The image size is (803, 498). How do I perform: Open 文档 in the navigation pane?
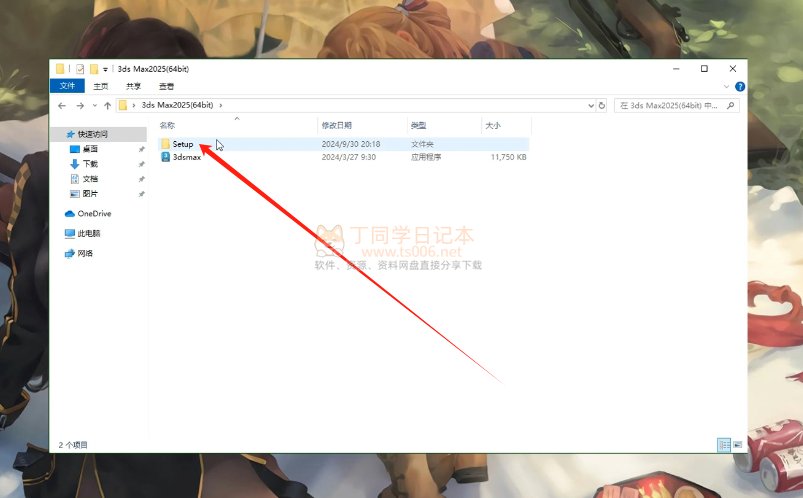[x=90, y=179]
